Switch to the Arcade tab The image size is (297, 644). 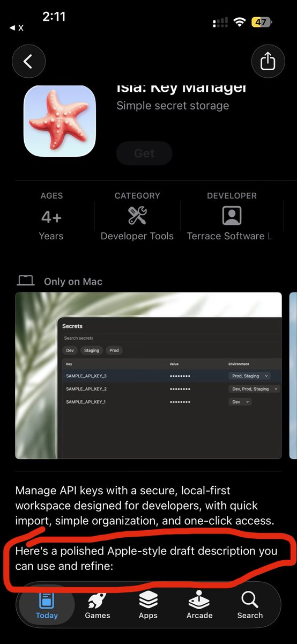click(199, 605)
